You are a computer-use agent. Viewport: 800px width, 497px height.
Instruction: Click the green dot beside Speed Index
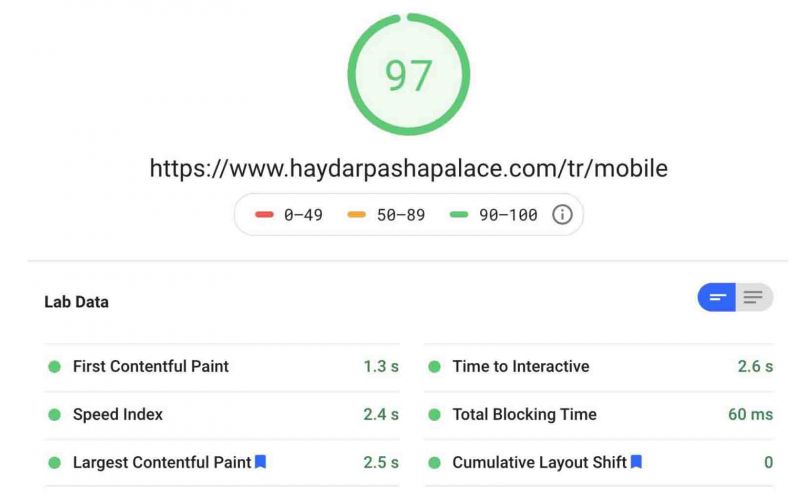55,415
